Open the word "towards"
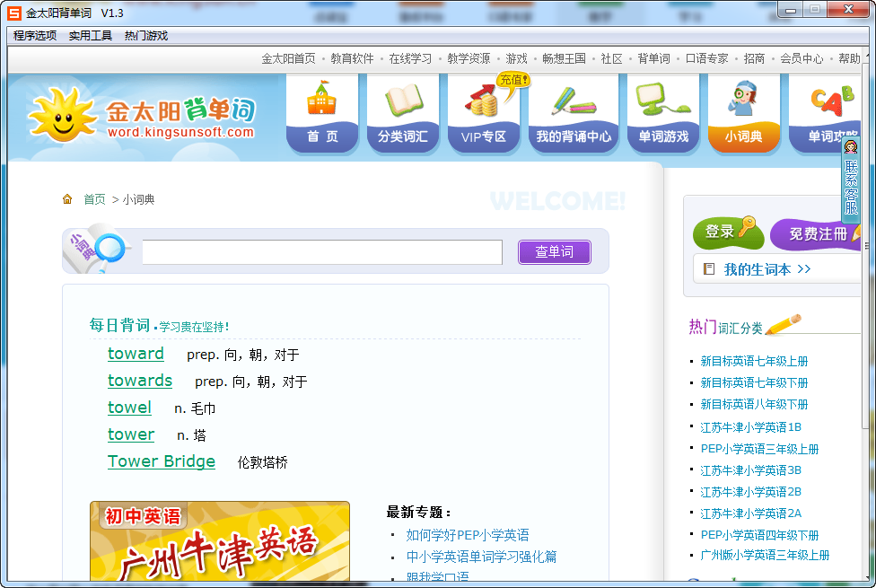The width and height of the screenshot is (876, 588). pyautogui.click(x=140, y=381)
